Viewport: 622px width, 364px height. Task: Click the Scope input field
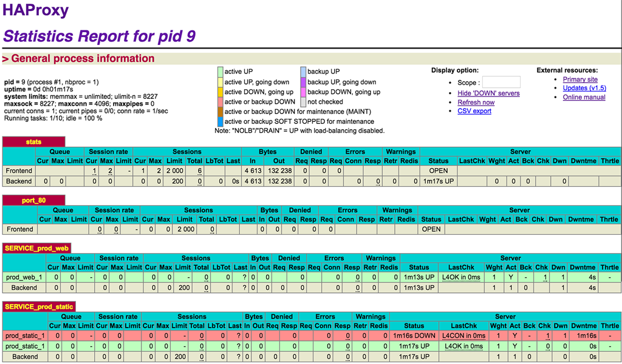[x=501, y=83]
